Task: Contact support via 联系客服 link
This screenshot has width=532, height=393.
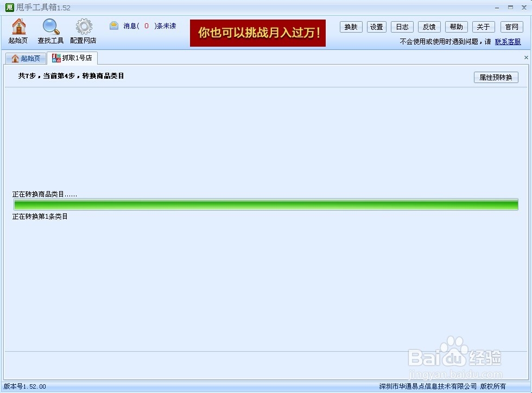Action: coord(508,41)
